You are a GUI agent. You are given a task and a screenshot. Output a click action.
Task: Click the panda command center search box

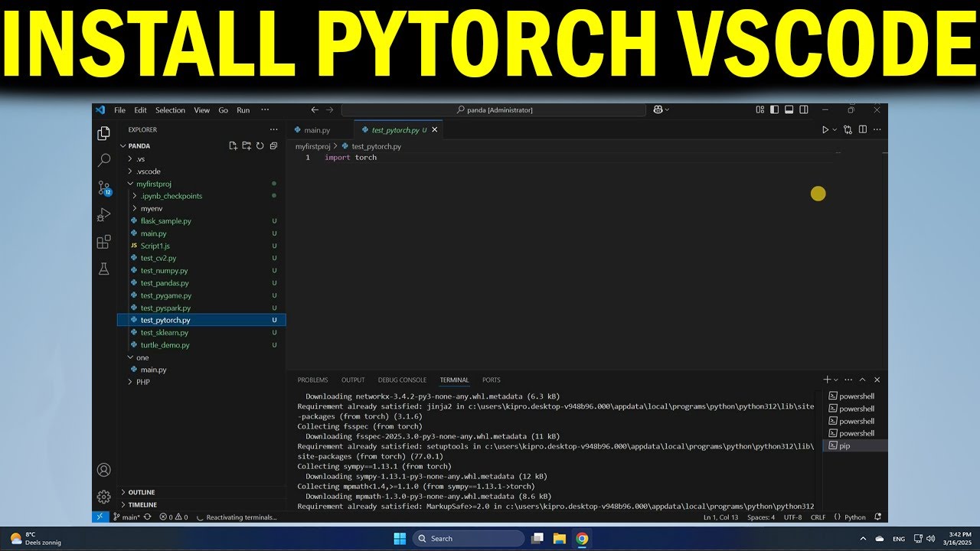[494, 110]
